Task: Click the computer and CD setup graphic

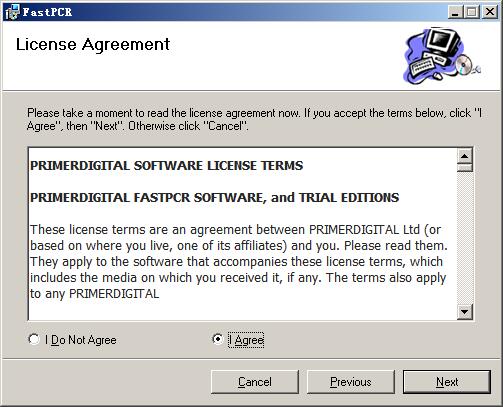Action: coord(442,56)
